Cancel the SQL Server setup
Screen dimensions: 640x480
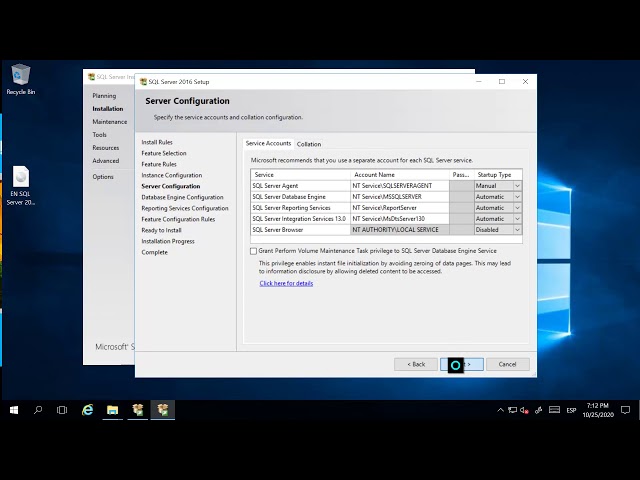point(508,364)
